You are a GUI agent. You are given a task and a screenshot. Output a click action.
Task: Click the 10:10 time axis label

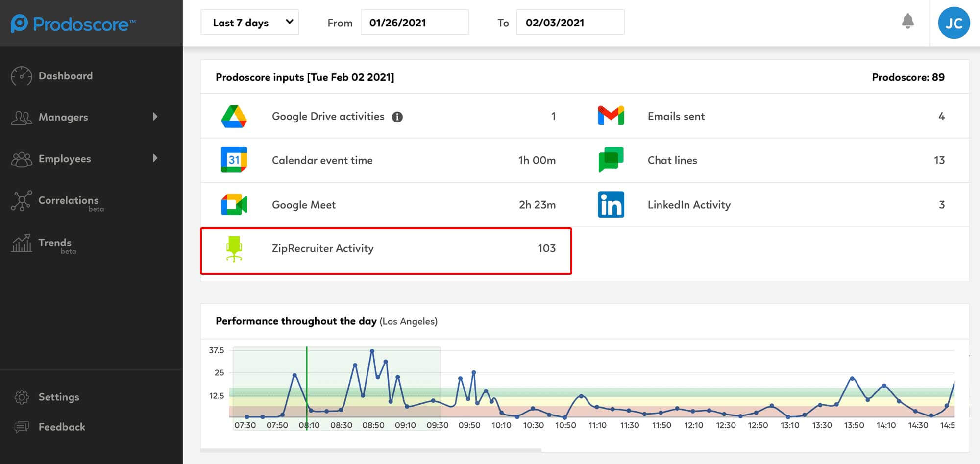click(x=501, y=425)
